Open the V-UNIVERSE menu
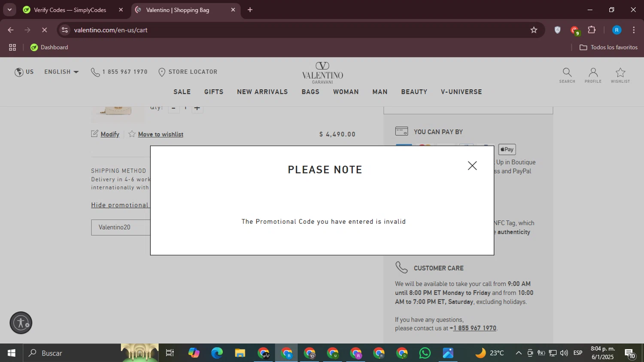Screen dimensions: 644x362 click(x=462, y=92)
